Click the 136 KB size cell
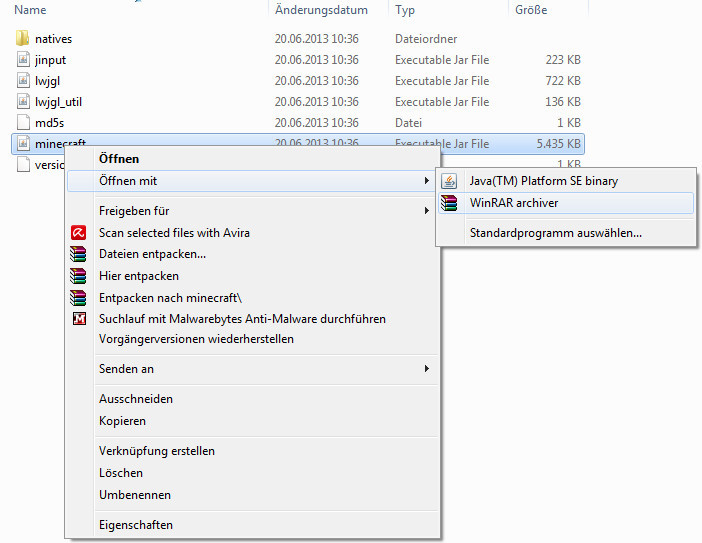 (563, 102)
